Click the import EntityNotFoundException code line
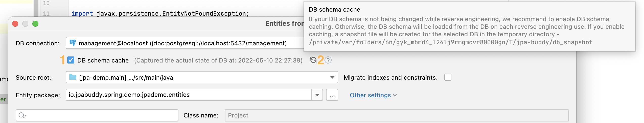This screenshot has width=644, height=123. [x=160, y=14]
